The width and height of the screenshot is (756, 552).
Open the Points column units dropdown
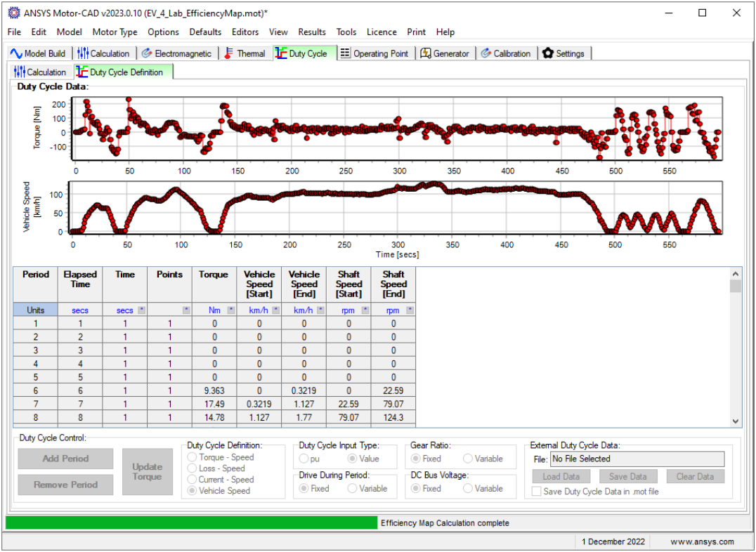(187, 310)
